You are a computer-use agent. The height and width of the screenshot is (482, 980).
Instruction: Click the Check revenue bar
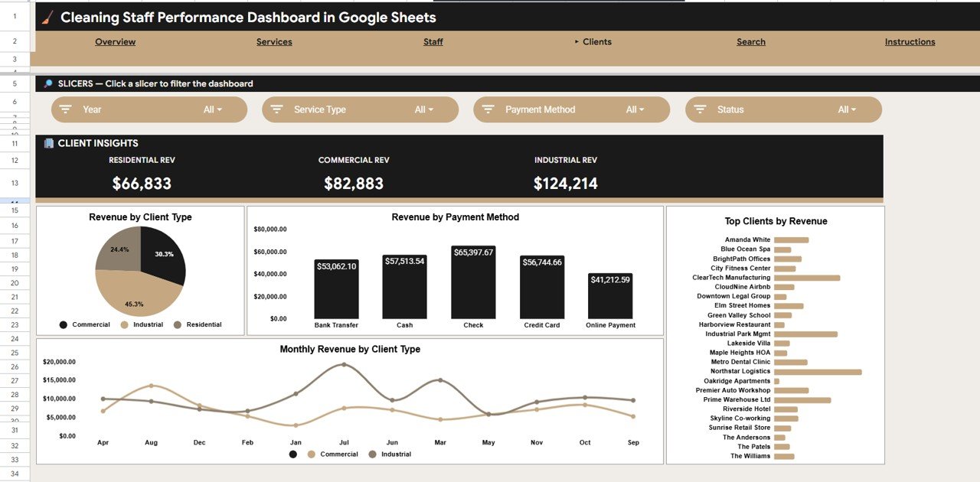(473, 282)
